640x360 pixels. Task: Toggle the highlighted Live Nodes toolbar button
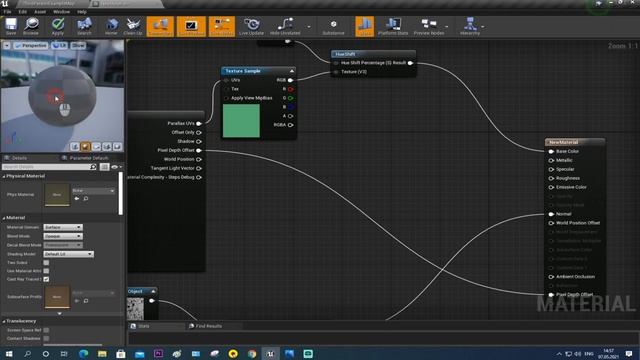(x=222, y=27)
